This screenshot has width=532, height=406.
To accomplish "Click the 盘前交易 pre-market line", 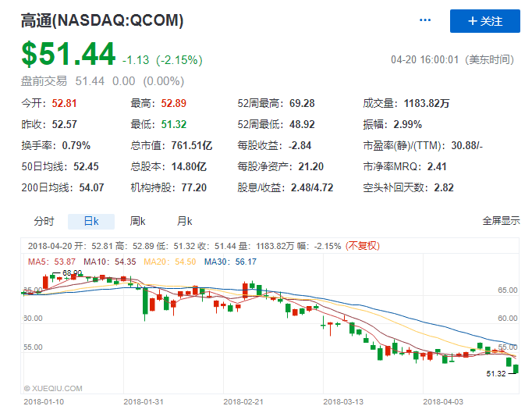I will pos(102,81).
